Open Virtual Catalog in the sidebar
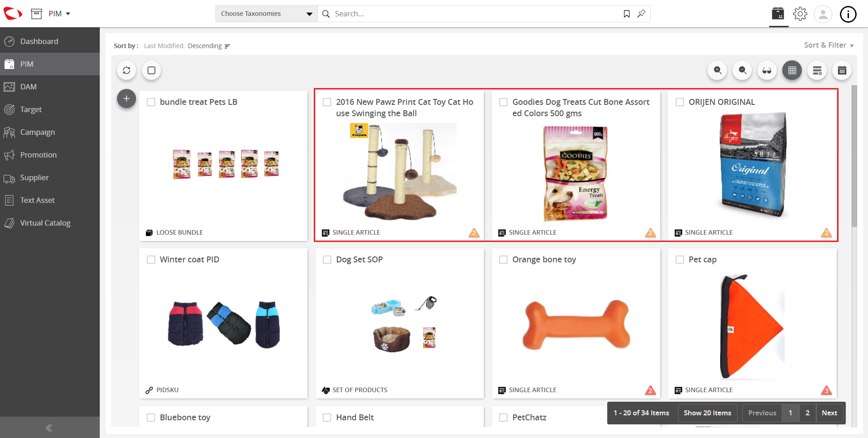Image resolution: width=868 pixels, height=438 pixels. [x=50, y=223]
